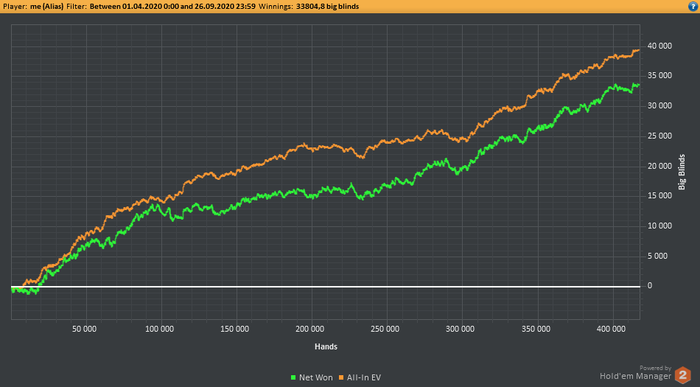
Task: Click the 5 000 big blinds axis label
Action: pyautogui.click(x=658, y=256)
